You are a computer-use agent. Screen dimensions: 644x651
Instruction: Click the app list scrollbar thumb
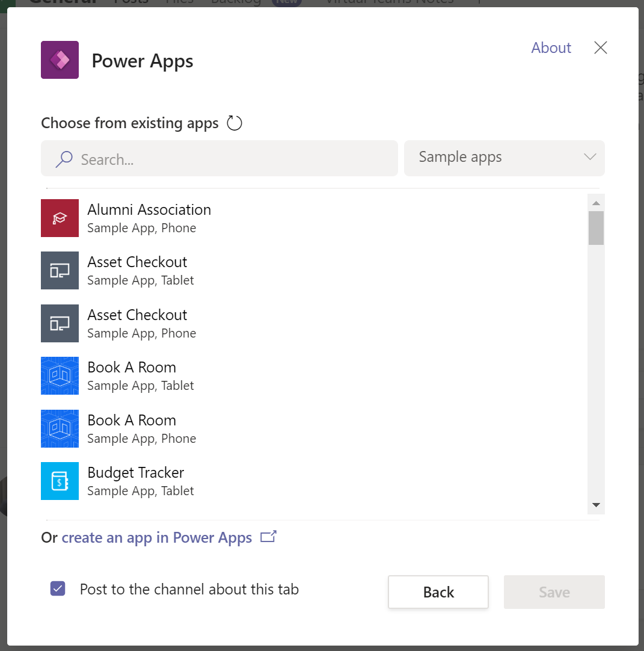(x=596, y=228)
